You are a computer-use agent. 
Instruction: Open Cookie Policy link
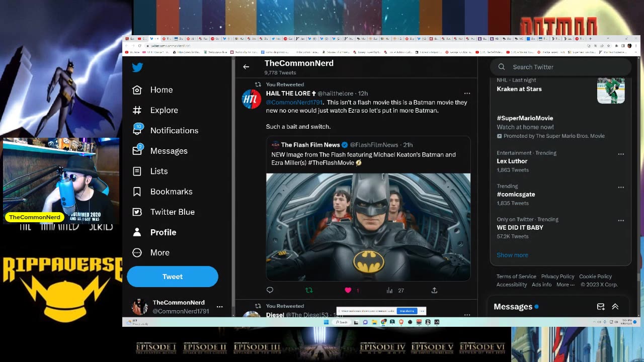coord(595,277)
